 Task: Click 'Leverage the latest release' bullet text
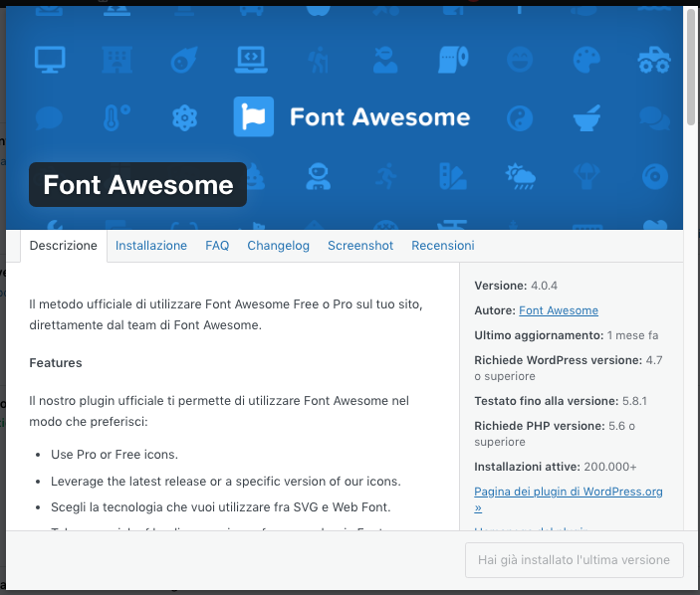click(226, 482)
